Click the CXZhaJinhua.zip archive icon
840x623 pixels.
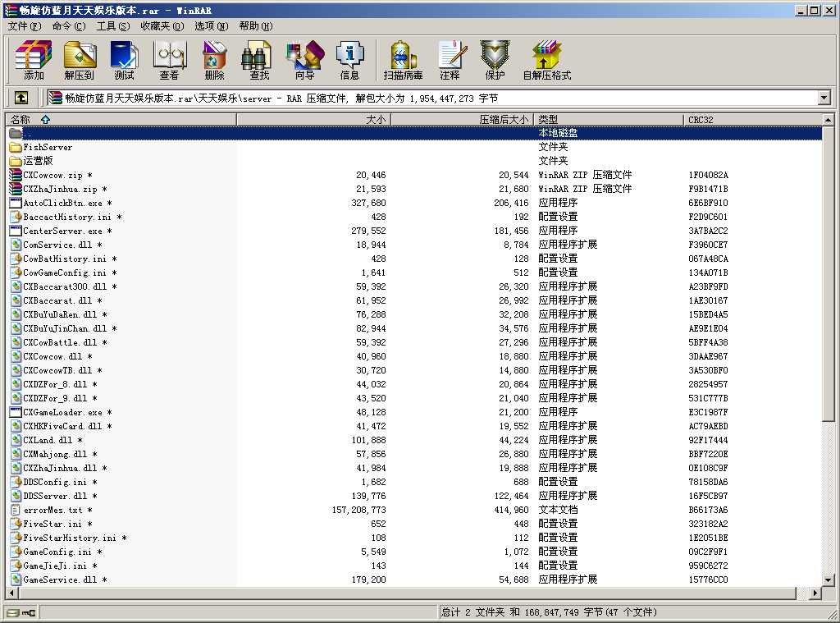click(15, 189)
